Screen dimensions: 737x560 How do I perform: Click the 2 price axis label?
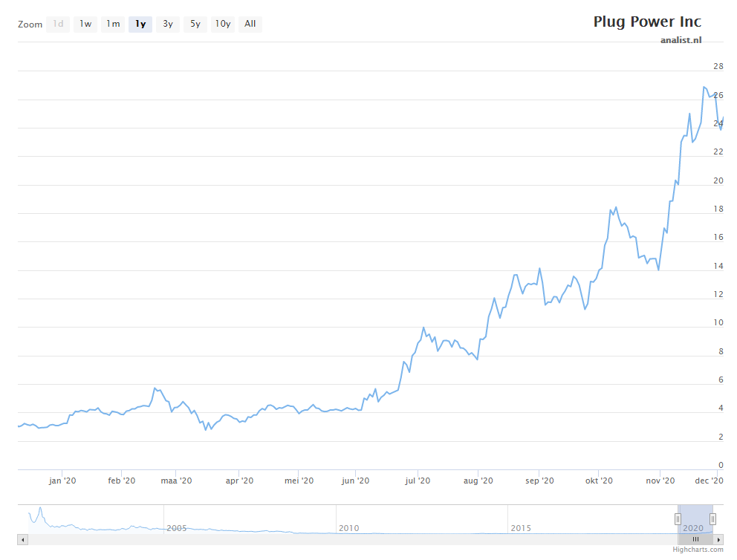pos(721,437)
